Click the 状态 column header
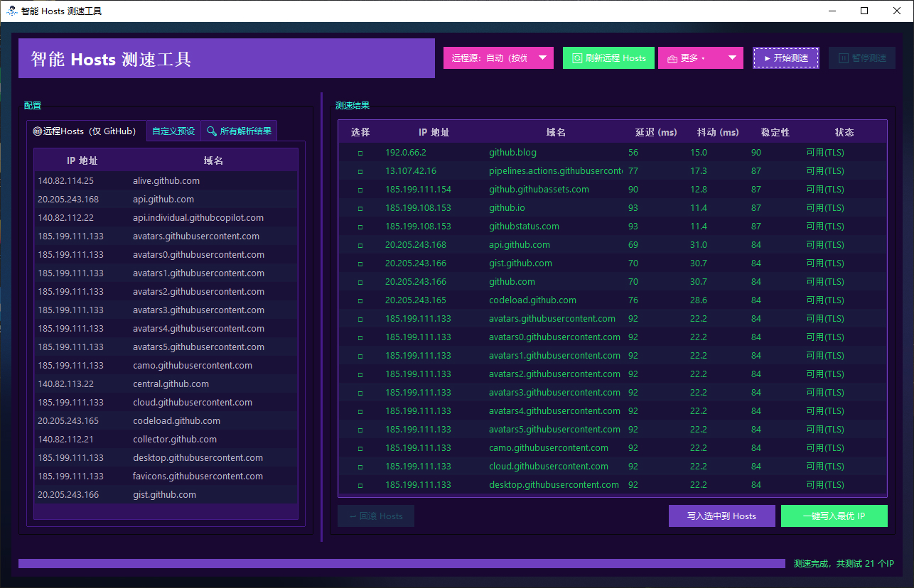The height and width of the screenshot is (588, 914). pos(844,132)
